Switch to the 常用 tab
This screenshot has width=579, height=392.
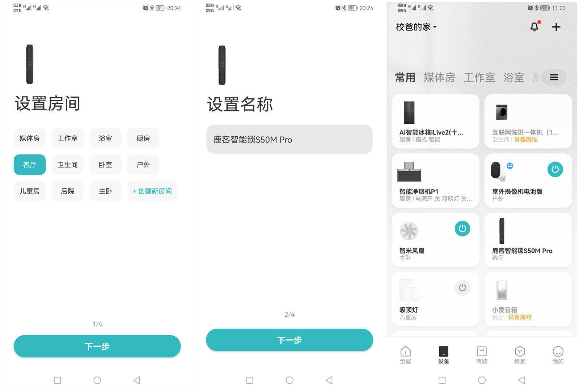[405, 77]
